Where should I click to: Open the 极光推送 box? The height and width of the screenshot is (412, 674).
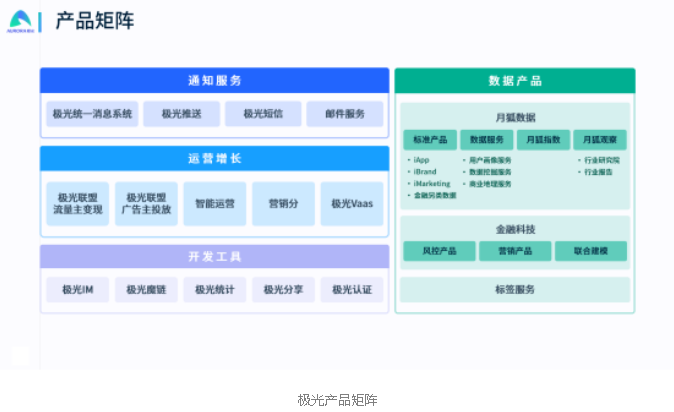181,114
